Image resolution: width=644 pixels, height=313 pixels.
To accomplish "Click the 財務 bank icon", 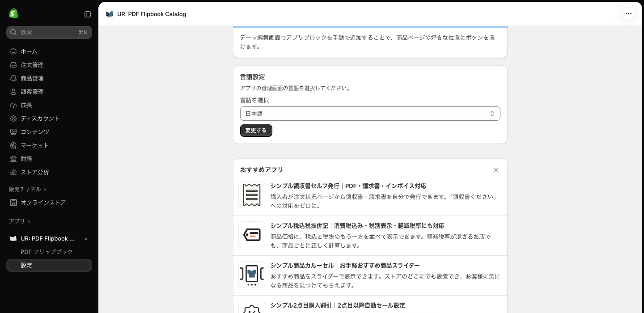I will coord(13,159).
